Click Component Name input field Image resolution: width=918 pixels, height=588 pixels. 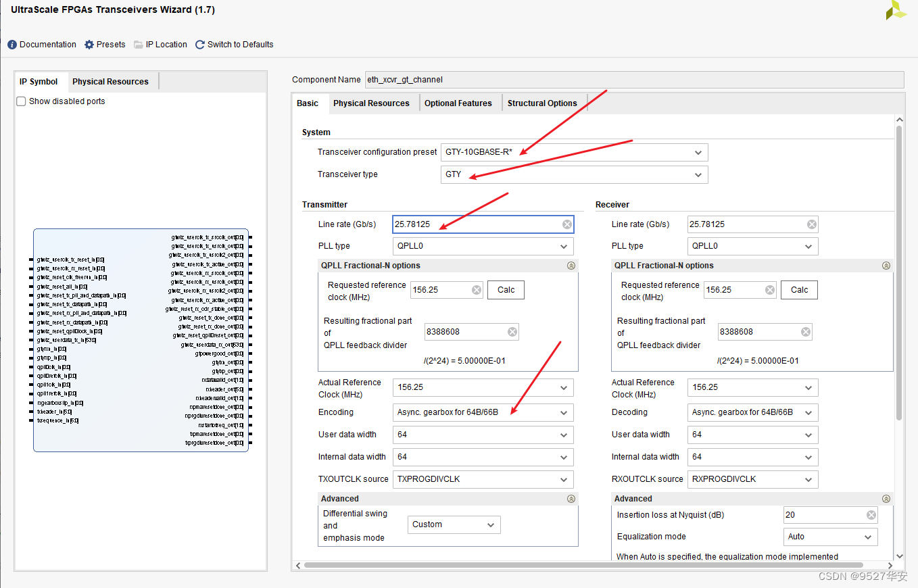634,80
